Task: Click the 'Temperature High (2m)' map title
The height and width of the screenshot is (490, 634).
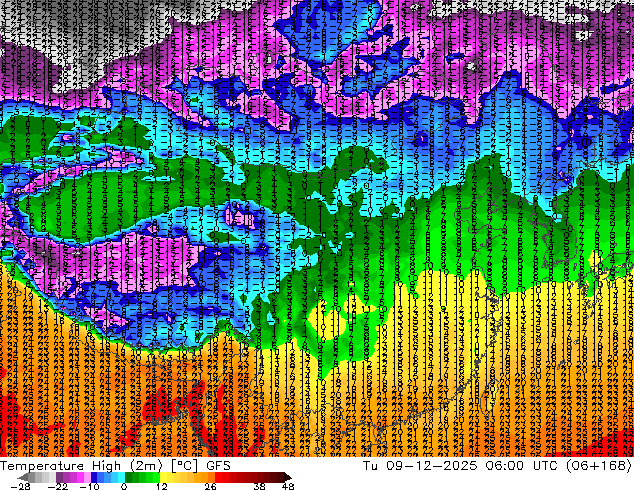Action: pos(81,466)
